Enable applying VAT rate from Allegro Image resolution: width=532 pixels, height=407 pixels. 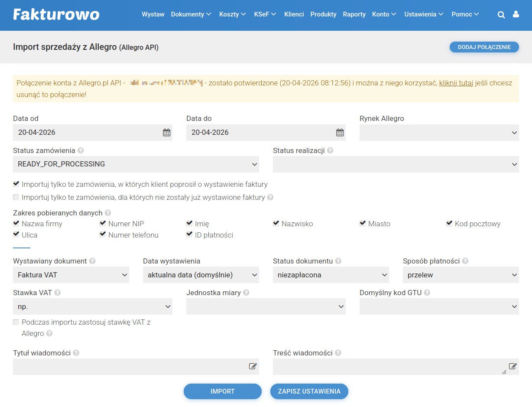point(16,322)
